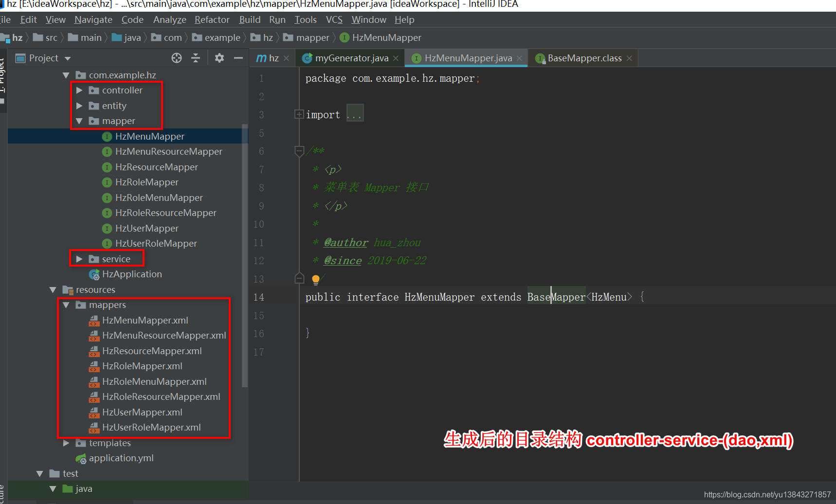Click the XML file icon of HzUserMapper.xml

[94, 412]
